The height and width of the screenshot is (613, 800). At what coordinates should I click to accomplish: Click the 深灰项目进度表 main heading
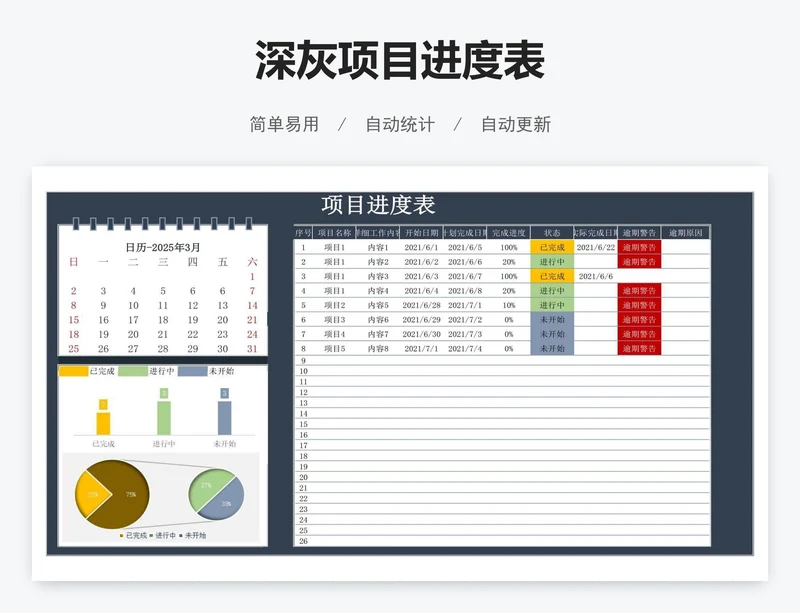[400, 61]
